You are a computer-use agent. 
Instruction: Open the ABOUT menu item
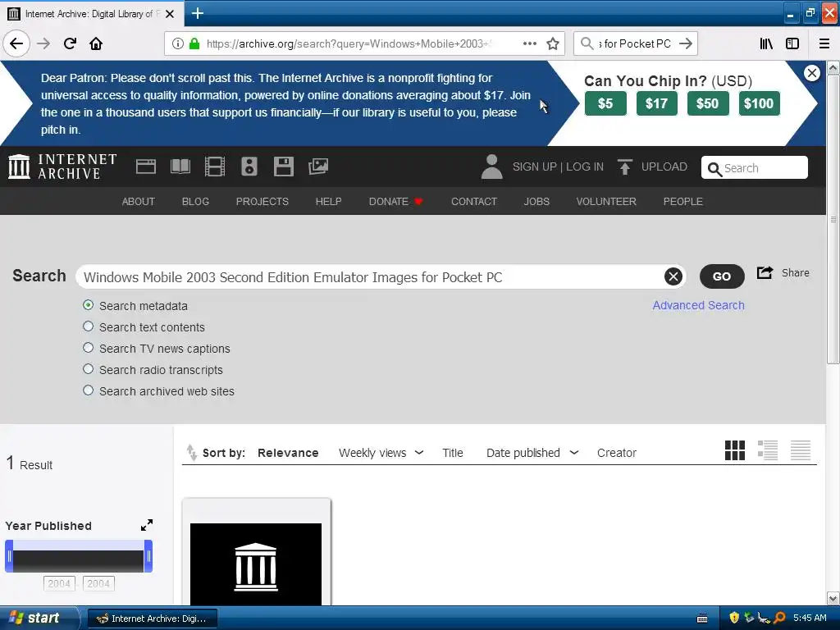point(138,202)
